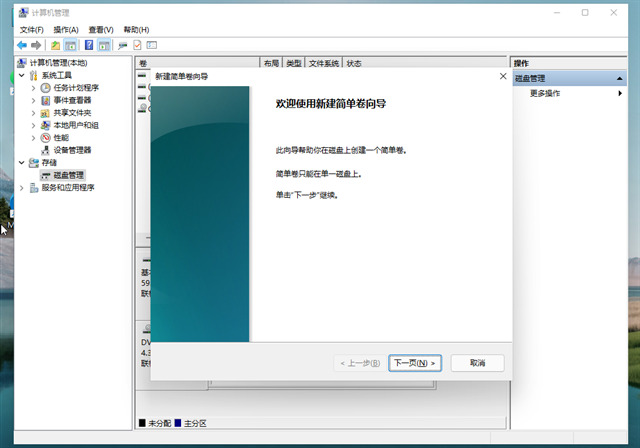Screen dimensions: 640x448
Task: Click the up-one-level folder icon
Action: (x=55, y=45)
